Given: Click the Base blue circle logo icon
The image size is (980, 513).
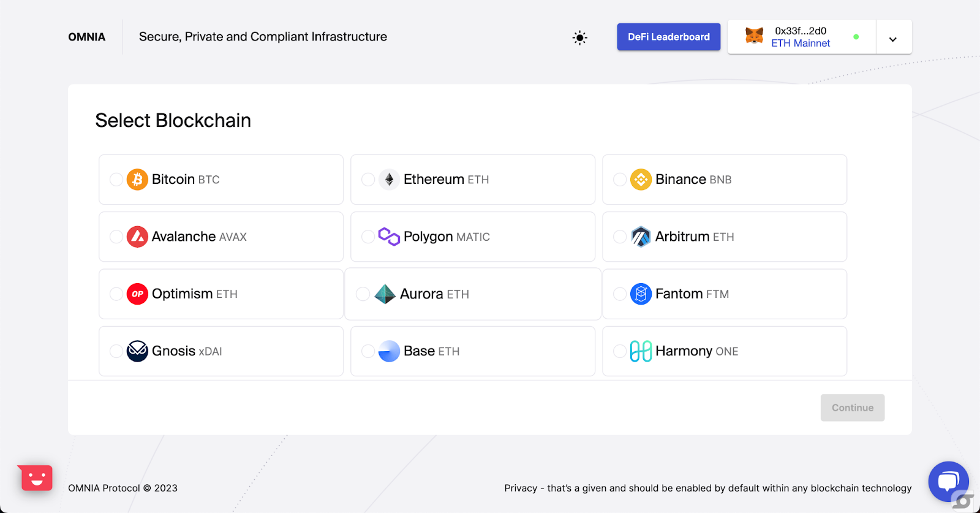Looking at the screenshot, I should [389, 351].
